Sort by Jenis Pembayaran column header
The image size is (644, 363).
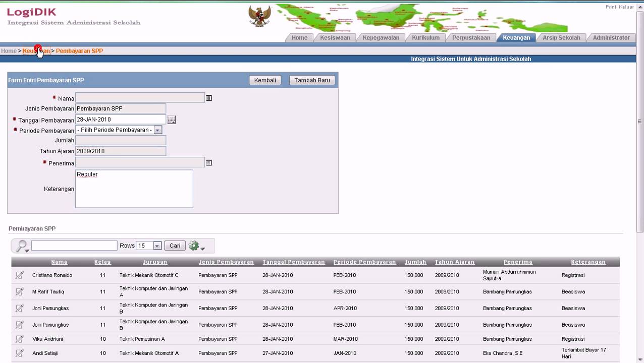[x=226, y=262]
